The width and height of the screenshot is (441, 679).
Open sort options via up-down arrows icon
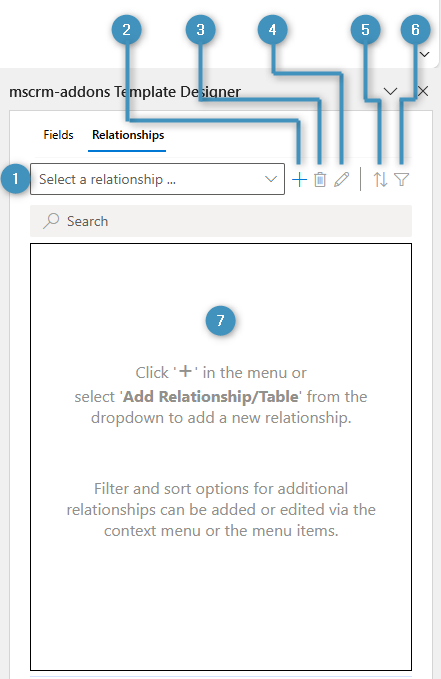click(380, 179)
